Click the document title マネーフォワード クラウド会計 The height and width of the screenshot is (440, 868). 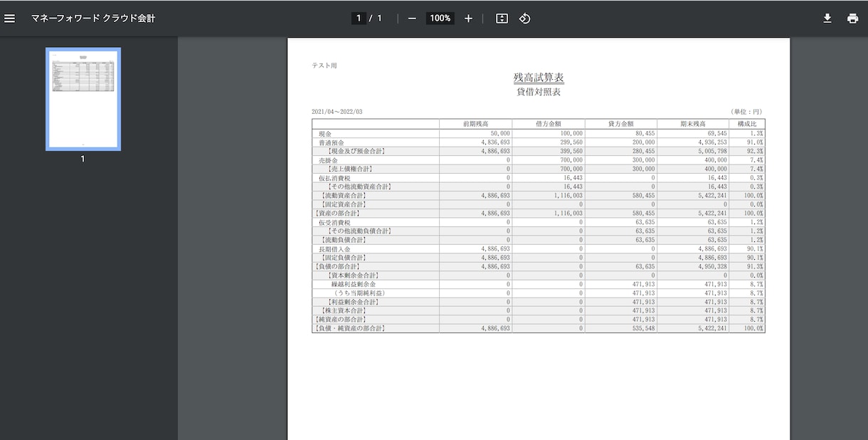(x=93, y=19)
